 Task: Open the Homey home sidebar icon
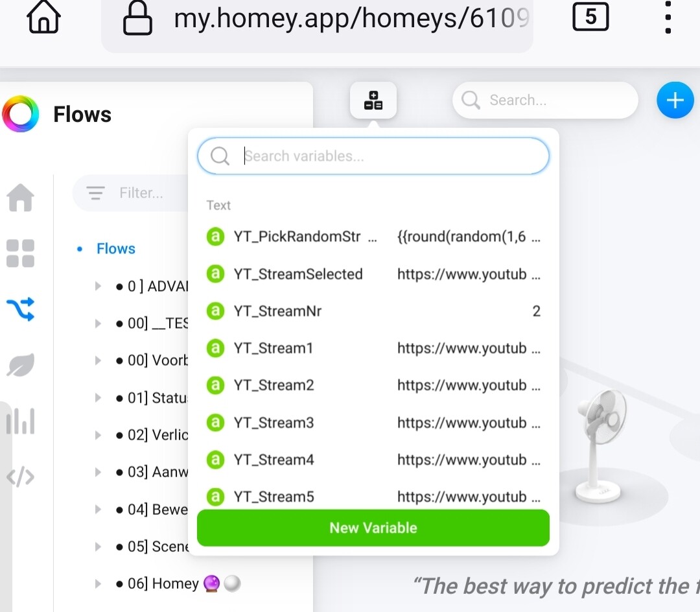[x=20, y=198]
